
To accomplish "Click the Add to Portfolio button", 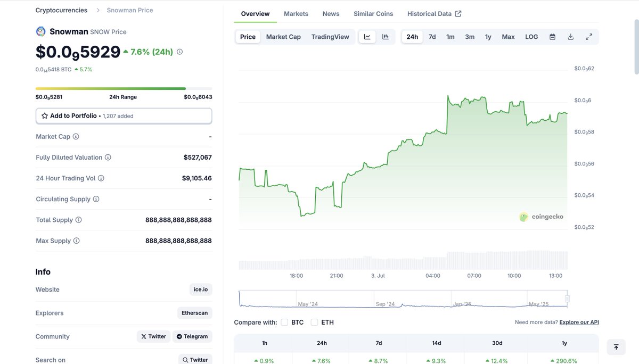I will coord(124,115).
